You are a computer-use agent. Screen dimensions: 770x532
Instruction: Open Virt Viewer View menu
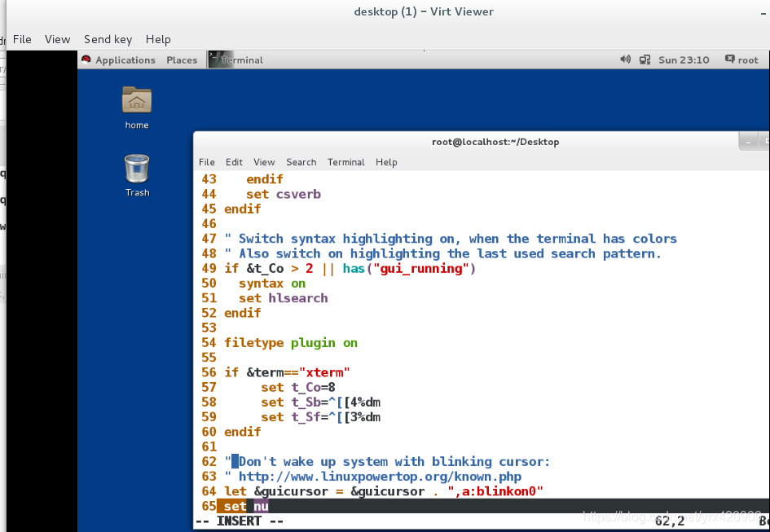(x=58, y=39)
